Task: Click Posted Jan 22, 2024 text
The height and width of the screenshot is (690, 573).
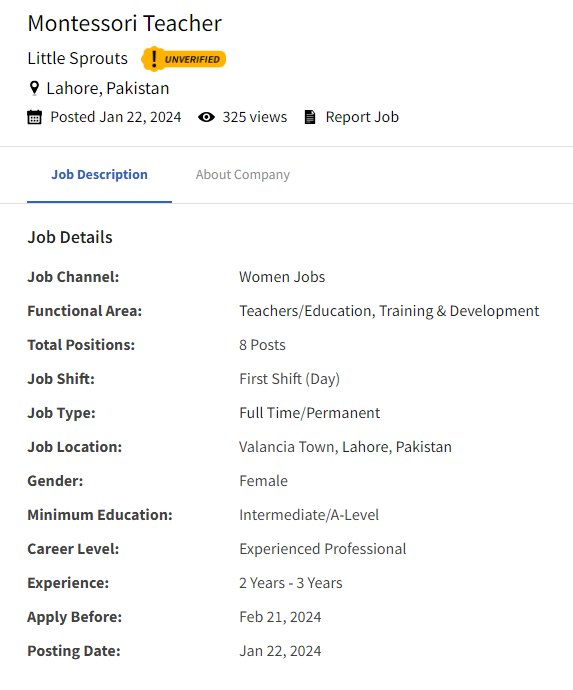Action: click(116, 117)
